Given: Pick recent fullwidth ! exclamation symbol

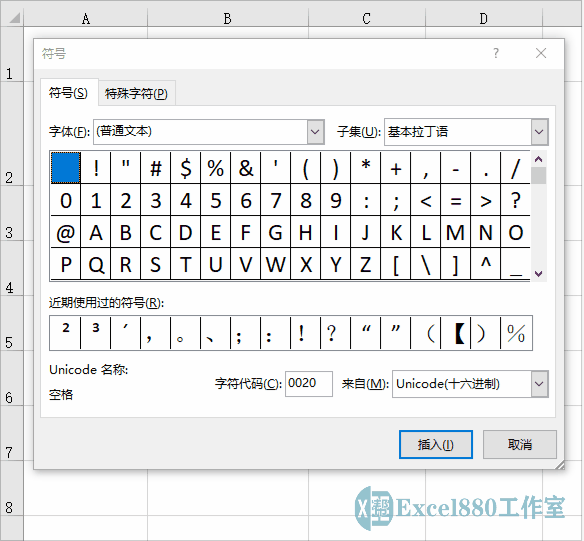Looking at the screenshot, I should 306,333.
